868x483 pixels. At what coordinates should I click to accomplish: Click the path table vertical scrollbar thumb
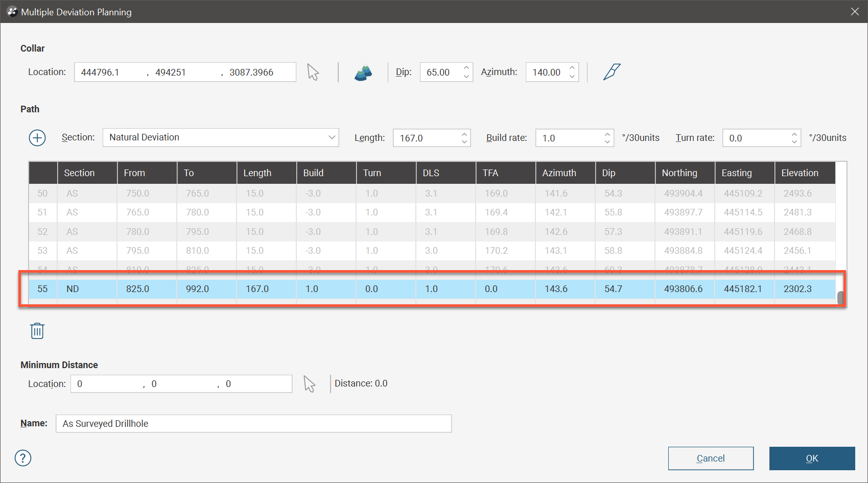(x=840, y=297)
